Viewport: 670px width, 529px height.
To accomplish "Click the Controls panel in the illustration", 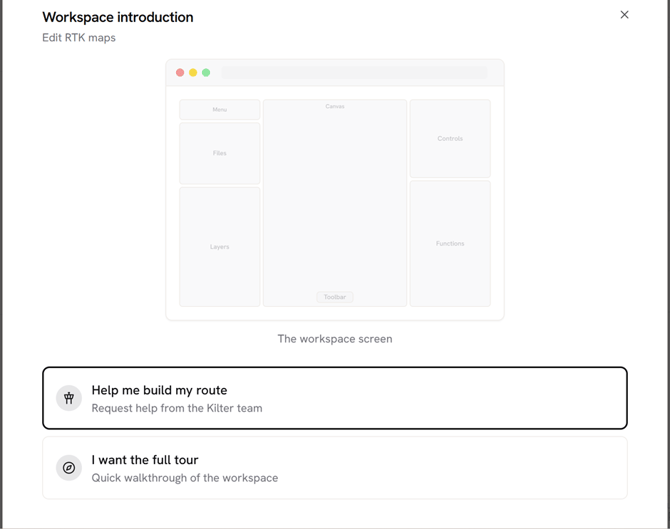I will point(450,139).
